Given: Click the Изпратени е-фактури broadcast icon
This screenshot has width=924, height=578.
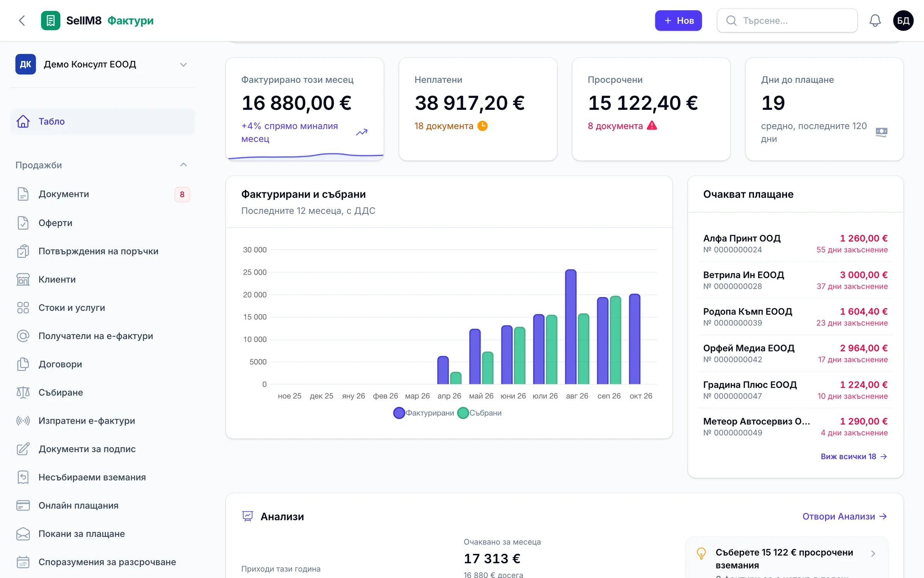Looking at the screenshot, I should coord(23,421).
